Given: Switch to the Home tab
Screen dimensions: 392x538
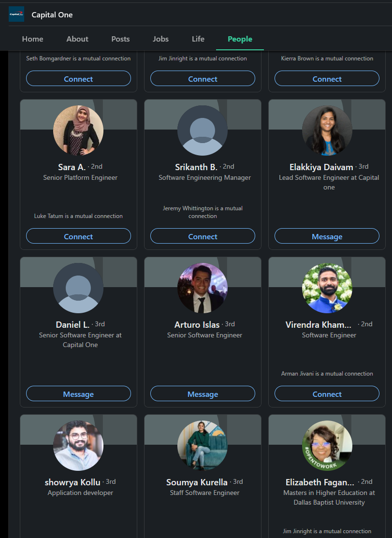Looking at the screenshot, I should pos(32,39).
